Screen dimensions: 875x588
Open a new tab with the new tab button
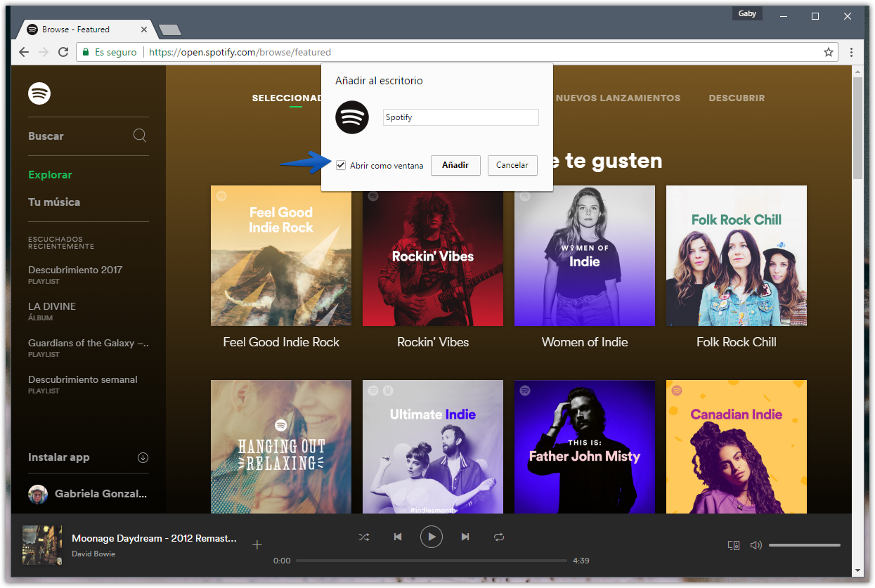tap(170, 30)
